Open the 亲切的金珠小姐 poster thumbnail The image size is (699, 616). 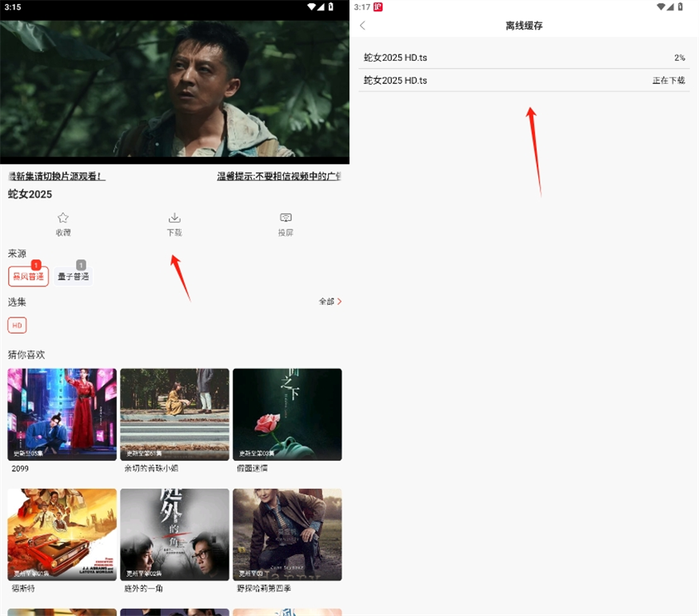pyautogui.click(x=174, y=414)
